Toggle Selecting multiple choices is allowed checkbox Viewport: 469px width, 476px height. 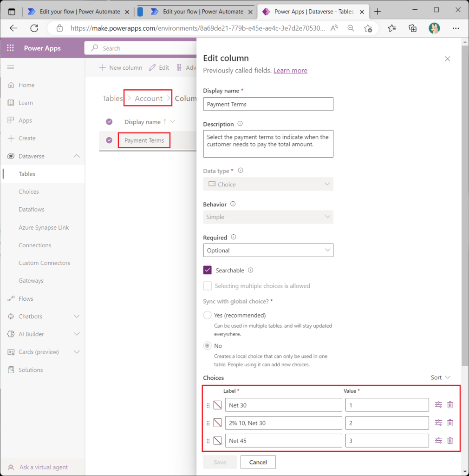click(208, 286)
